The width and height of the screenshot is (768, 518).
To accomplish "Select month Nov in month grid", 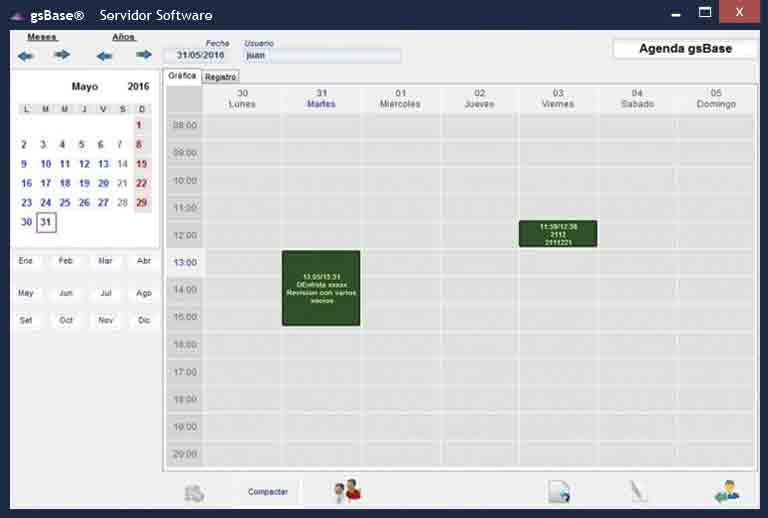I will (106, 320).
